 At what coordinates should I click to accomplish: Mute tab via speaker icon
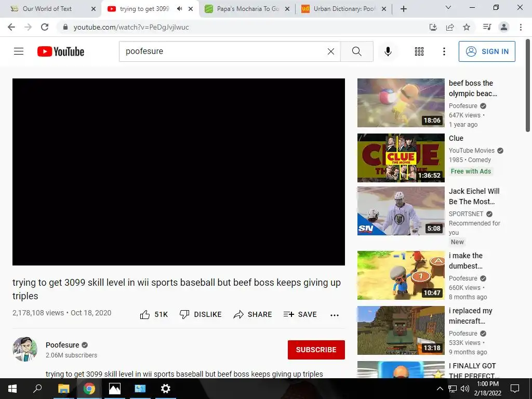point(179,9)
